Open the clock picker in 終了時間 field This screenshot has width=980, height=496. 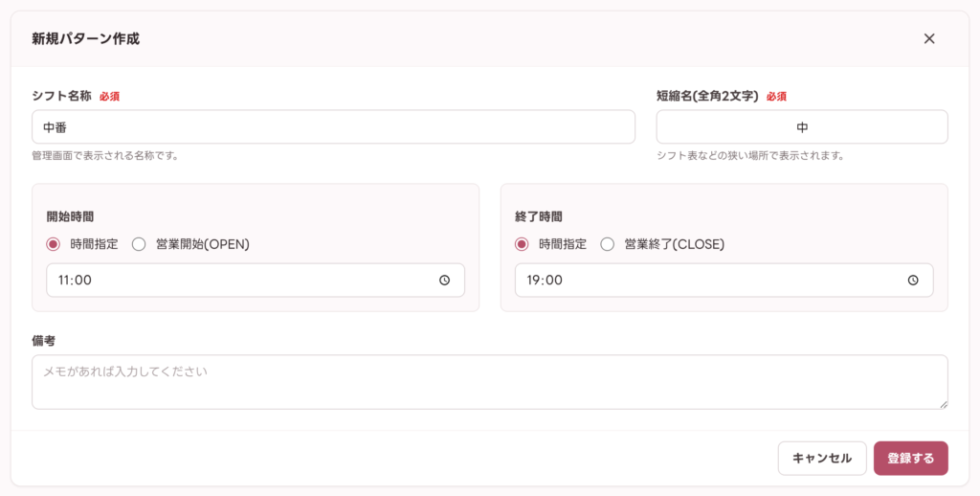[913, 281]
